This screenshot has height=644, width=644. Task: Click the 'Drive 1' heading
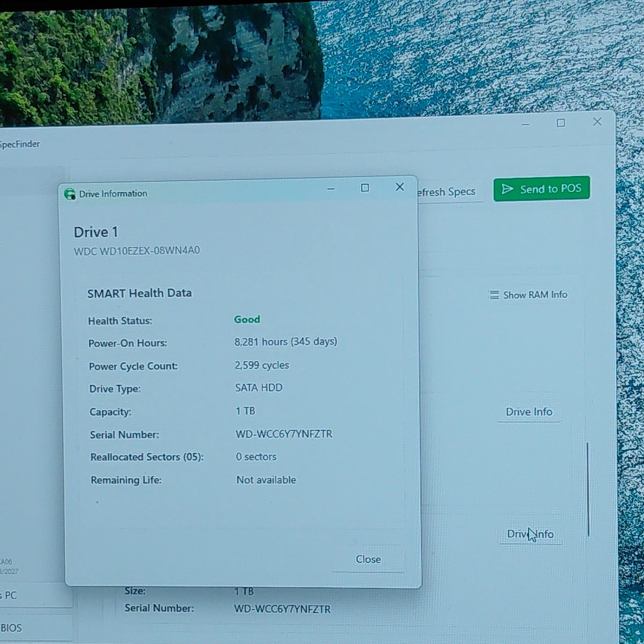[96, 232]
